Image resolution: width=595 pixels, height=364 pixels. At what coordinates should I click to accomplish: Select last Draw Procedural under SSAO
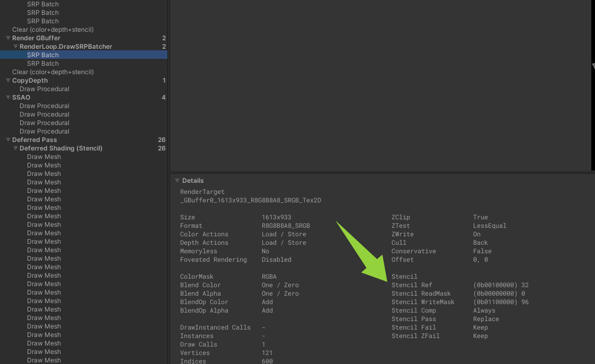45,131
